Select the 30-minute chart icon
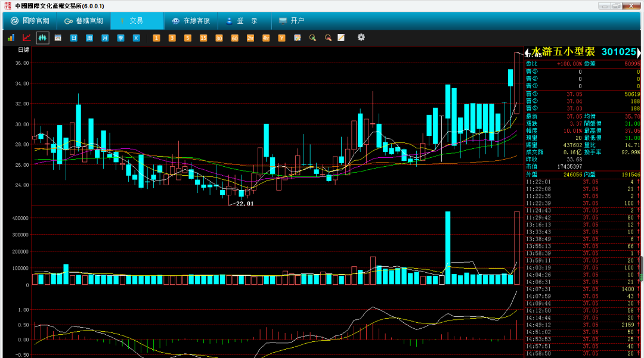 (219, 38)
